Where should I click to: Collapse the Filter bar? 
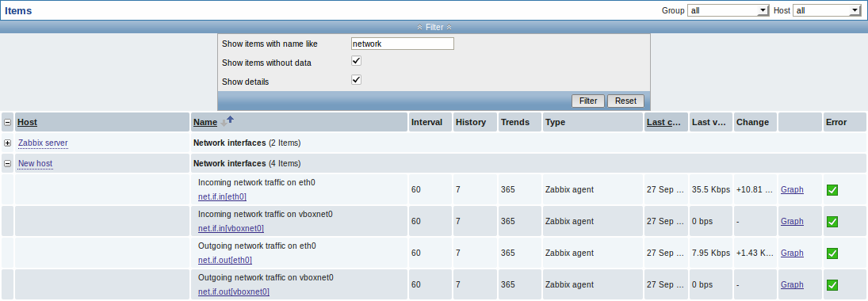click(434, 27)
